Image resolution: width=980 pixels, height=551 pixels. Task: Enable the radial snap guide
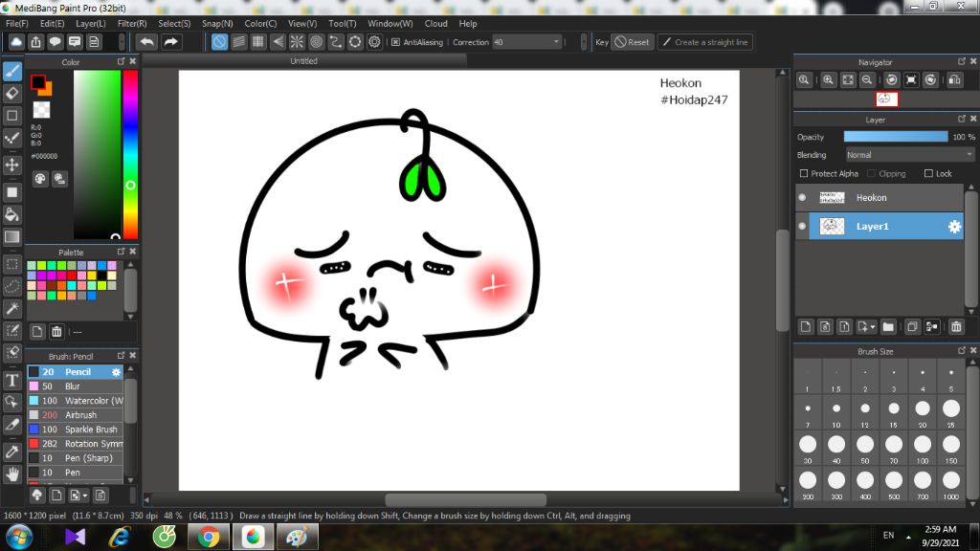point(297,42)
